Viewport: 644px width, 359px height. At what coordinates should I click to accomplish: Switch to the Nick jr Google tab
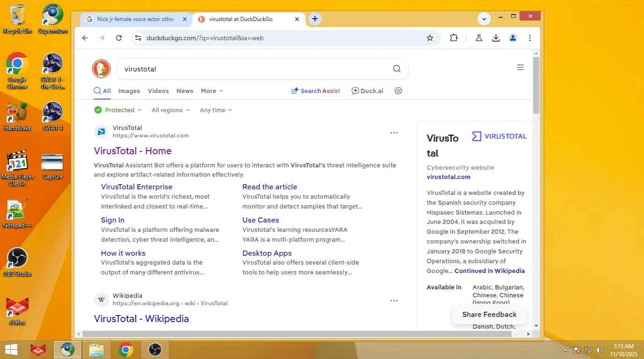(136, 19)
